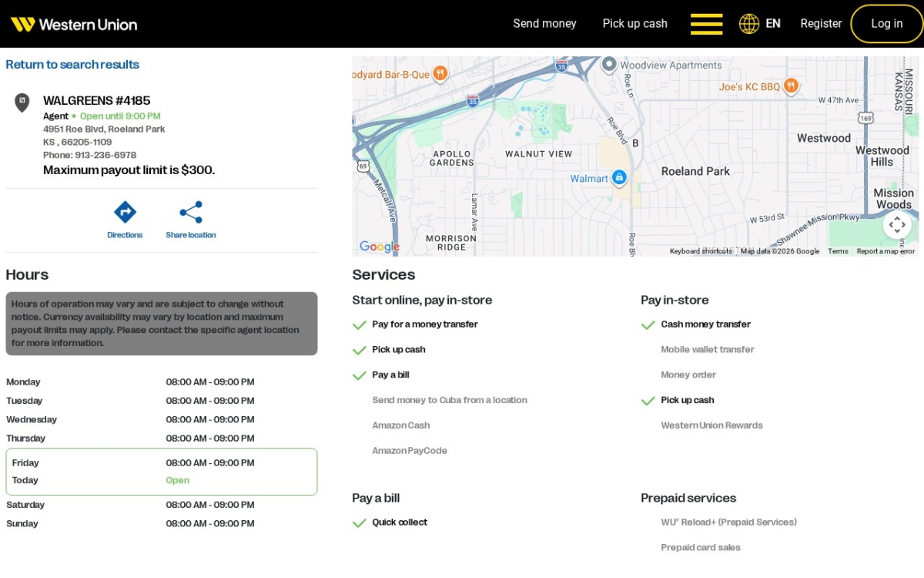Click Return to search results link

[x=72, y=65]
